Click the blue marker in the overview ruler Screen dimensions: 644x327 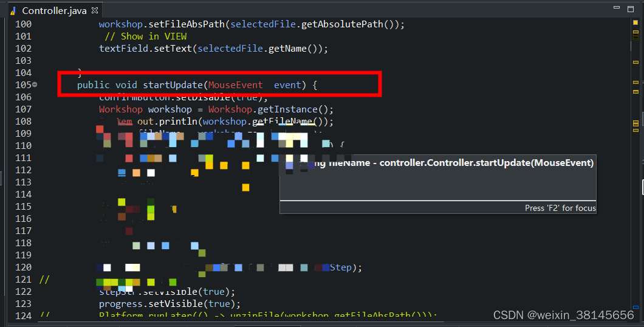coord(635,307)
